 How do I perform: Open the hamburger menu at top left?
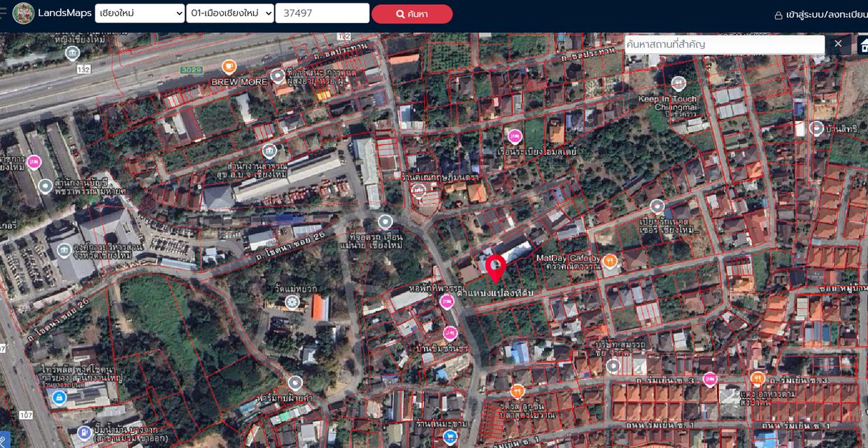point(3,13)
